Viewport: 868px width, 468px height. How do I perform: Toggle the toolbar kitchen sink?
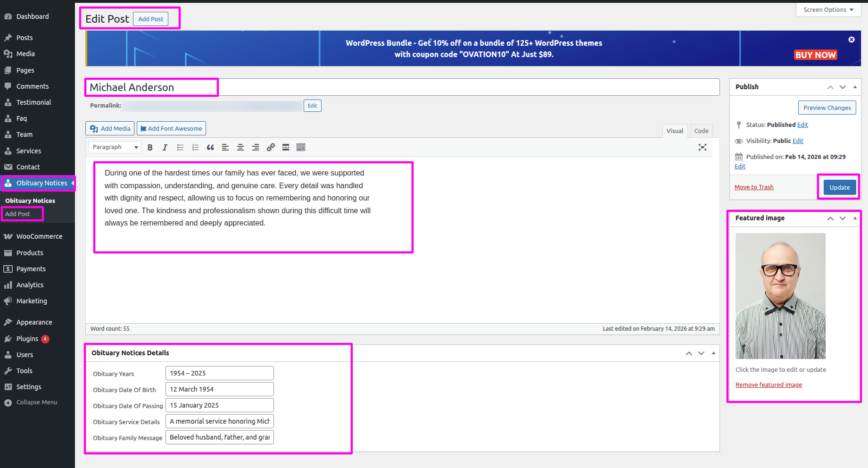point(301,148)
